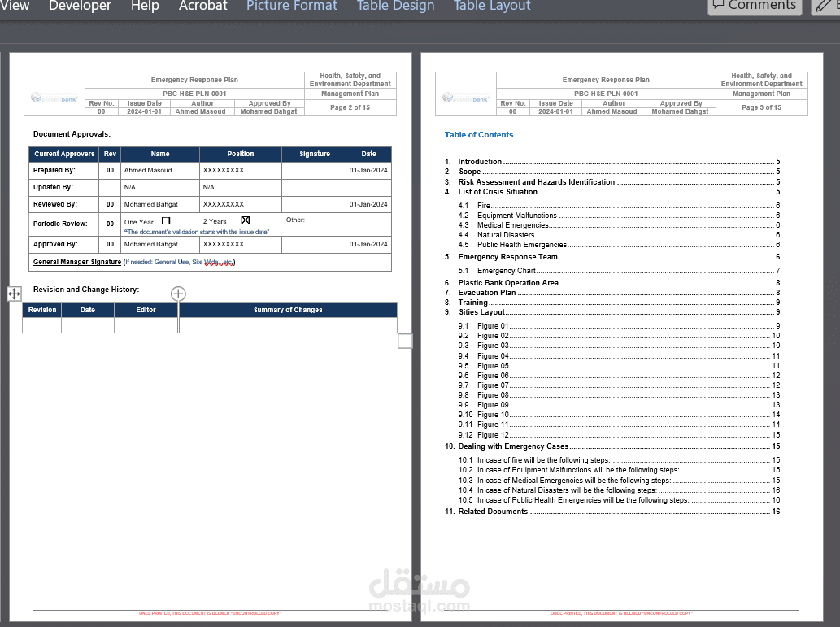Go to Sities Layout entry
The height and width of the screenshot is (627, 840).
(x=612, y=312)
